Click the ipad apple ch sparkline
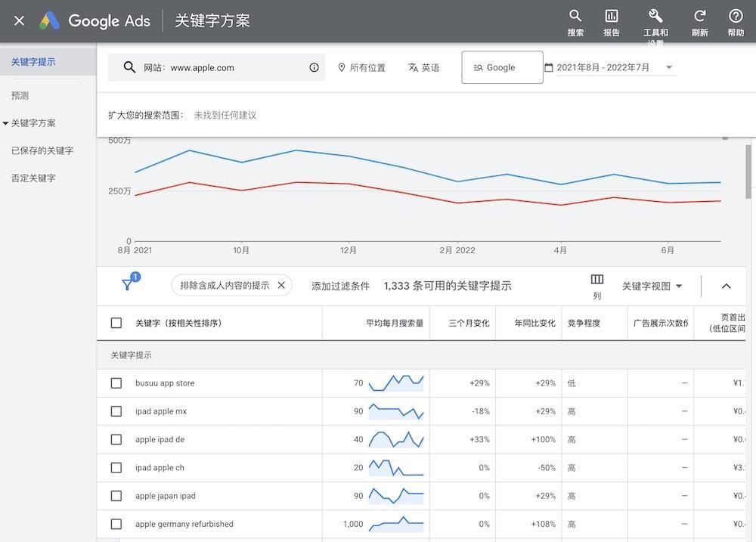 tap(396, 468)
